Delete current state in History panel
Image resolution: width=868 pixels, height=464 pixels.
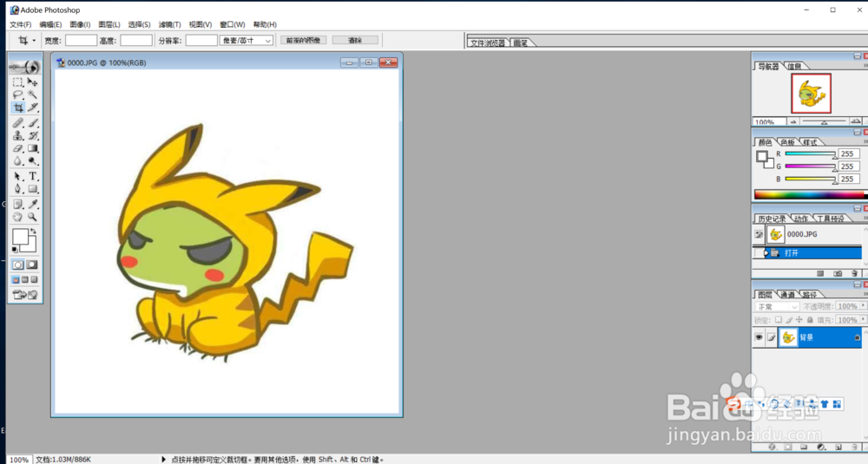pos(854,274)
